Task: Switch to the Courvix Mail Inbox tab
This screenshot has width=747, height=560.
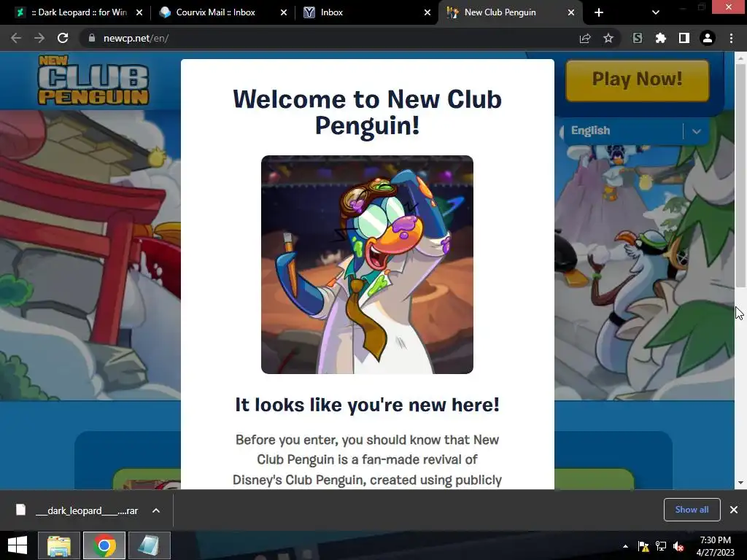Action: [x=214, y=12]
